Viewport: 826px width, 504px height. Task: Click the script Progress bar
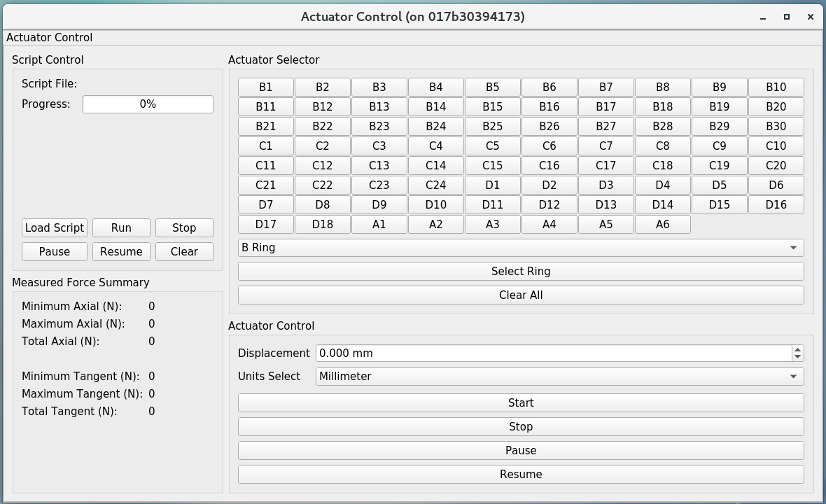point(148,104)
